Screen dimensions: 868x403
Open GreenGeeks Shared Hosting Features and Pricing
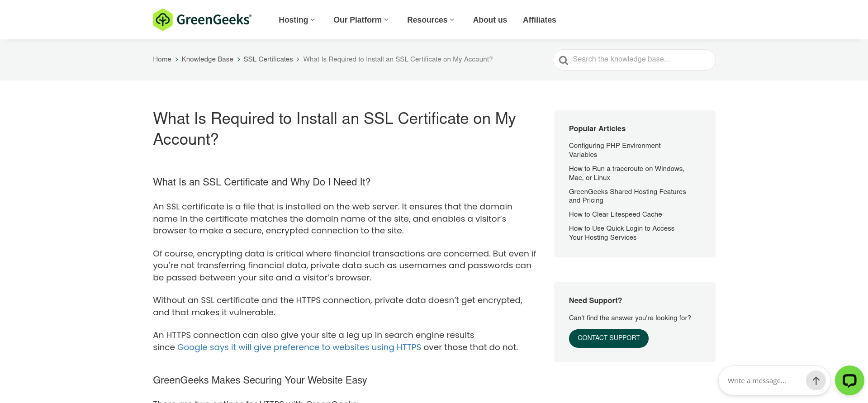tap(627, 196)
